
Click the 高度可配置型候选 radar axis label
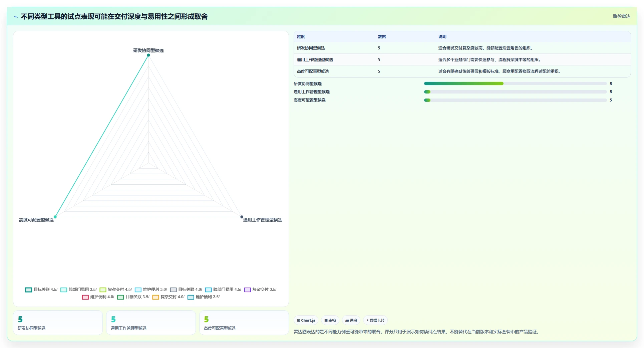pyautogui.click(x=36, y=220)
